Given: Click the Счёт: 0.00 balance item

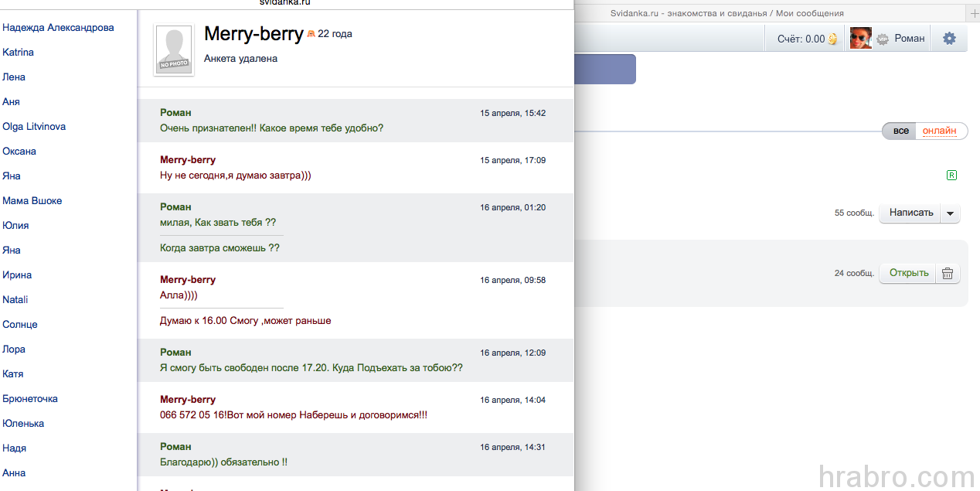Looking at the screenshot, I should click(x=807, y=39).
